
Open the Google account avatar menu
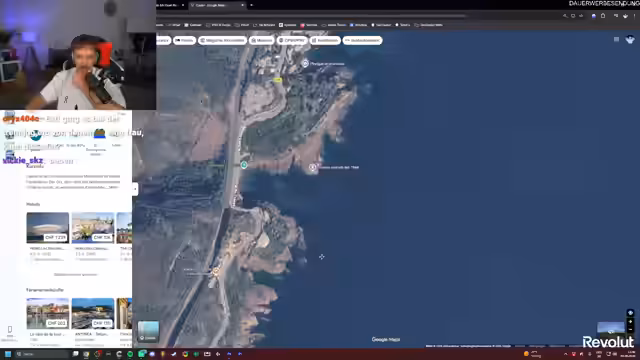[x=630, y=40]
